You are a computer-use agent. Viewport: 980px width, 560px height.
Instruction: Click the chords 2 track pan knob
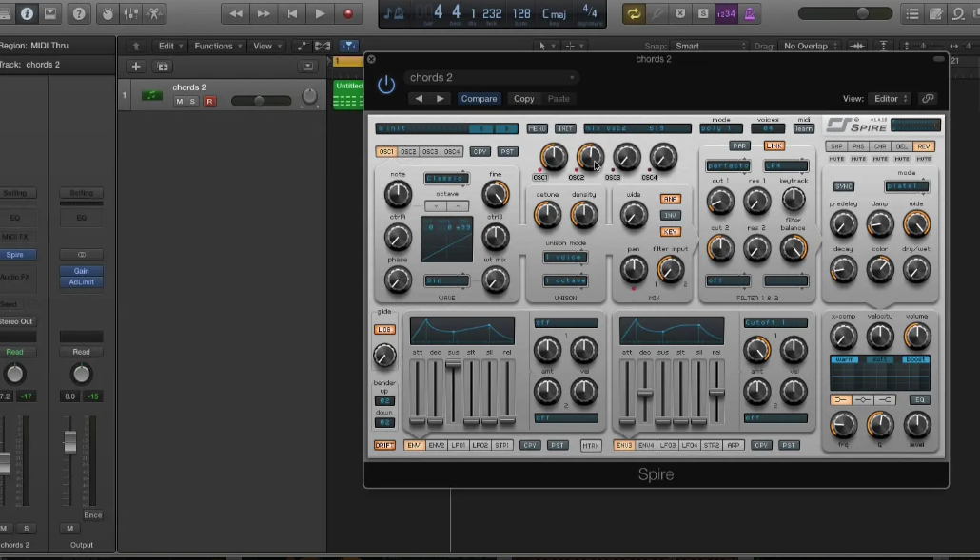pos(309,96)
